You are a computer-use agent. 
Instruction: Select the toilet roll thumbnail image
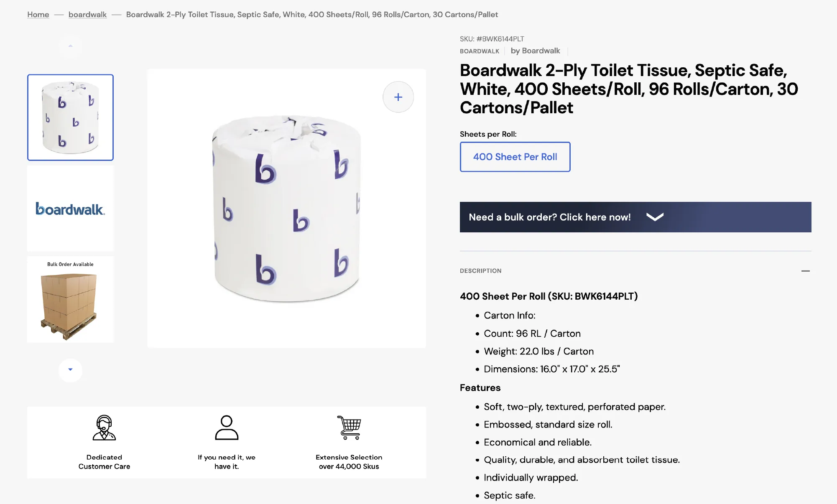70,117
